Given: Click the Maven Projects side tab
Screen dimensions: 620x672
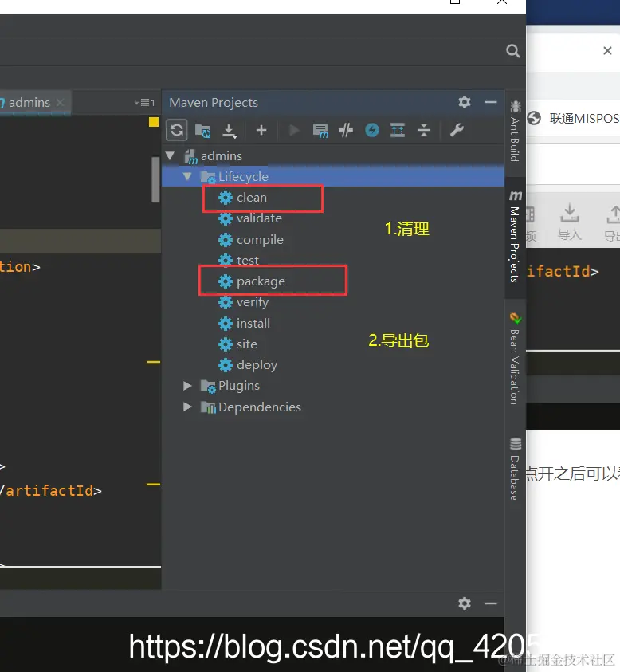Looking at the screenshot, I should [x=515, y=237].
